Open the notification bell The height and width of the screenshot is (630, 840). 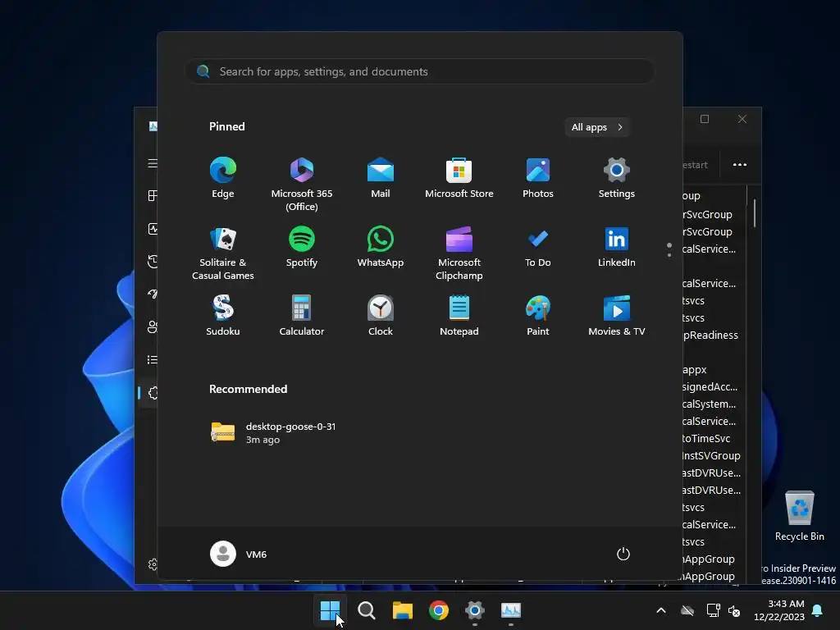(x=818, y=610)
